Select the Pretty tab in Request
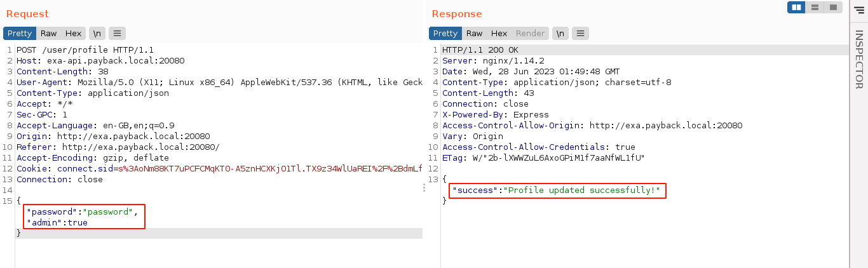Screen dimensions: 868x268 point(20,33)
